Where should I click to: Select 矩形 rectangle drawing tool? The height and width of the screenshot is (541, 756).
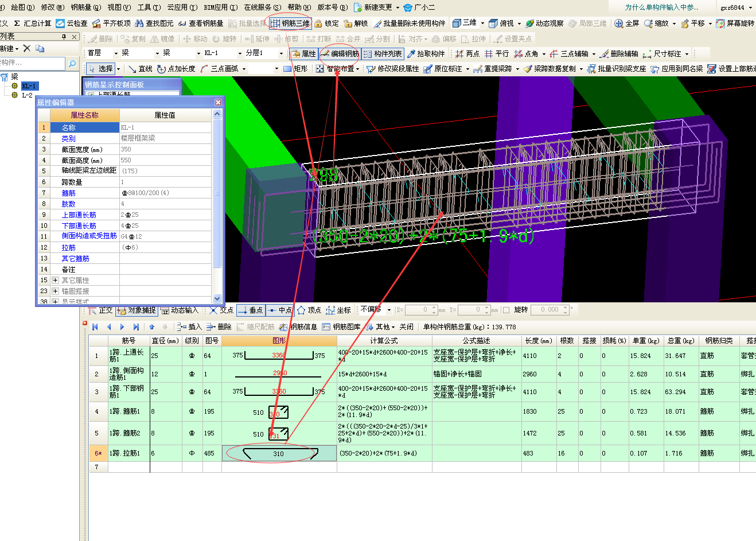pyautogui.click(x=295, y=68)
